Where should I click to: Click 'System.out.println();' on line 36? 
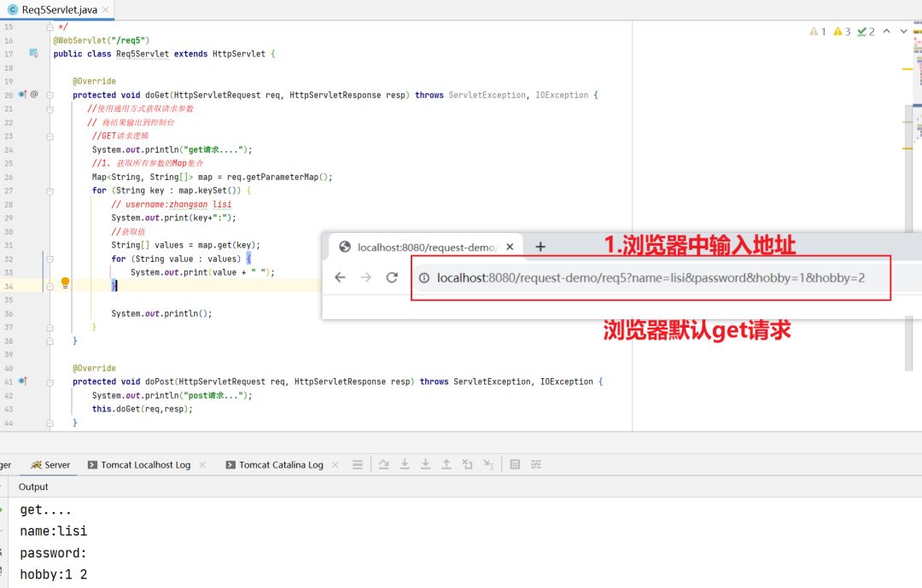pos(161,314)
